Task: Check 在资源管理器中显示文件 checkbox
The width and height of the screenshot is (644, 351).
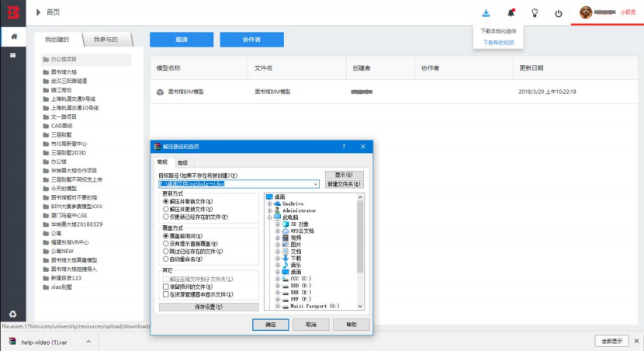Action: coord(166,294)
